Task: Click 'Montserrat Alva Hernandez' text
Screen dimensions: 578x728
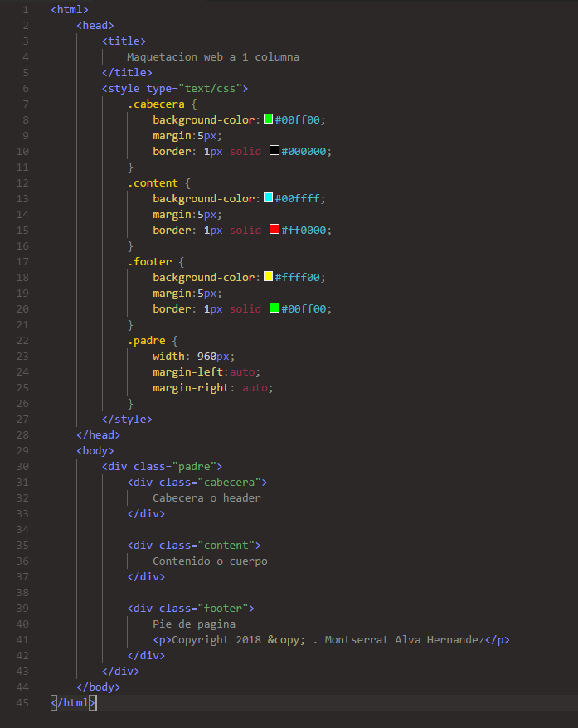Action: click(405, 640)
